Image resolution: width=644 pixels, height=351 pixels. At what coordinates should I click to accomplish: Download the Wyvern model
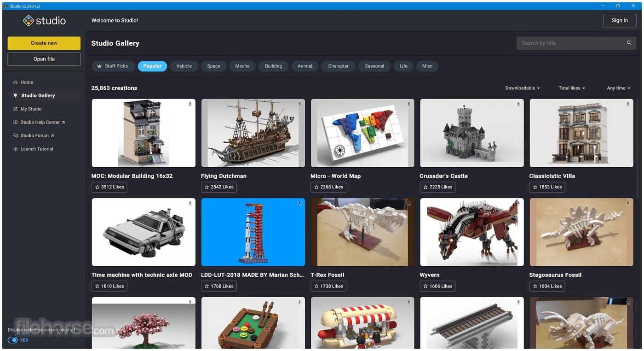(x=518, y=203)
